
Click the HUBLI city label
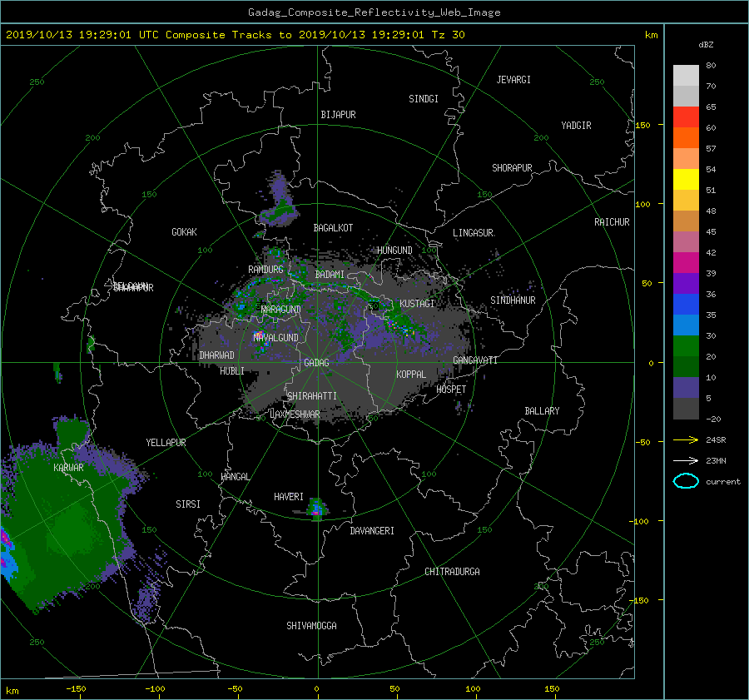[x=231, y=370]
